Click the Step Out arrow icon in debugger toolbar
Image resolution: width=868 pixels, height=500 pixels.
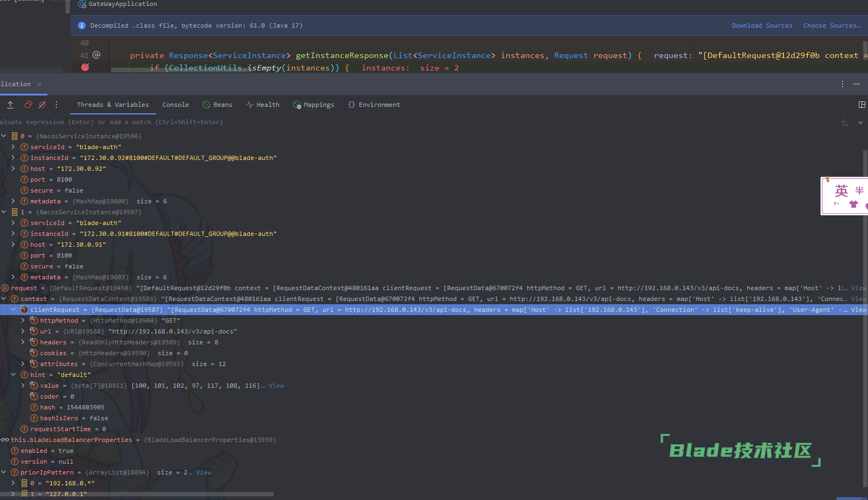tap(10, 105)
